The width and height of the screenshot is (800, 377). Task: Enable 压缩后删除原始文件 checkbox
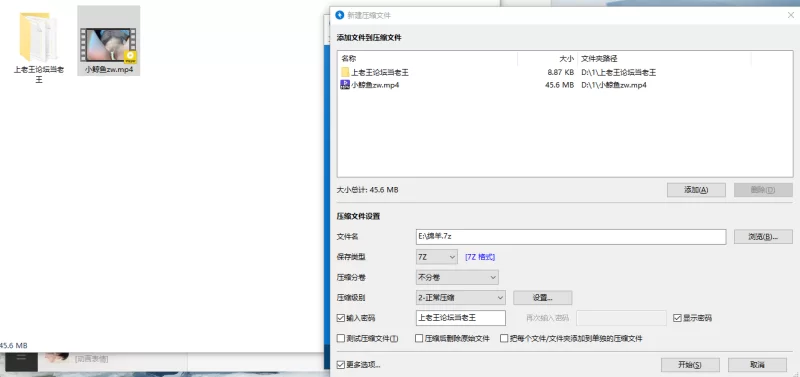419,338
